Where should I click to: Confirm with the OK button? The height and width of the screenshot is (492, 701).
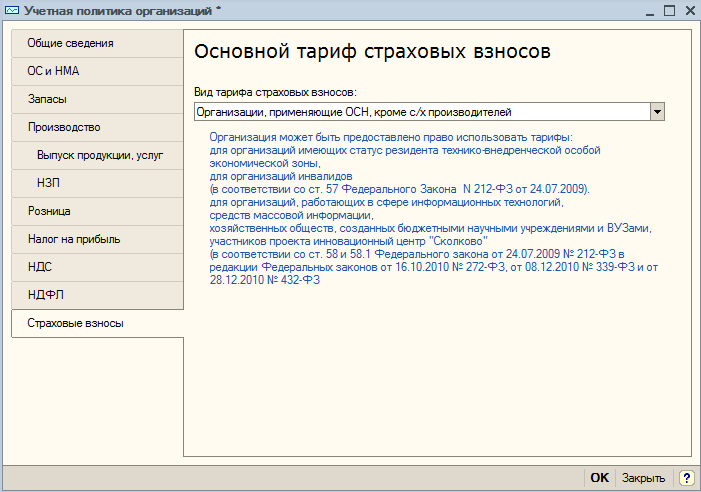(x=600, y=478)
